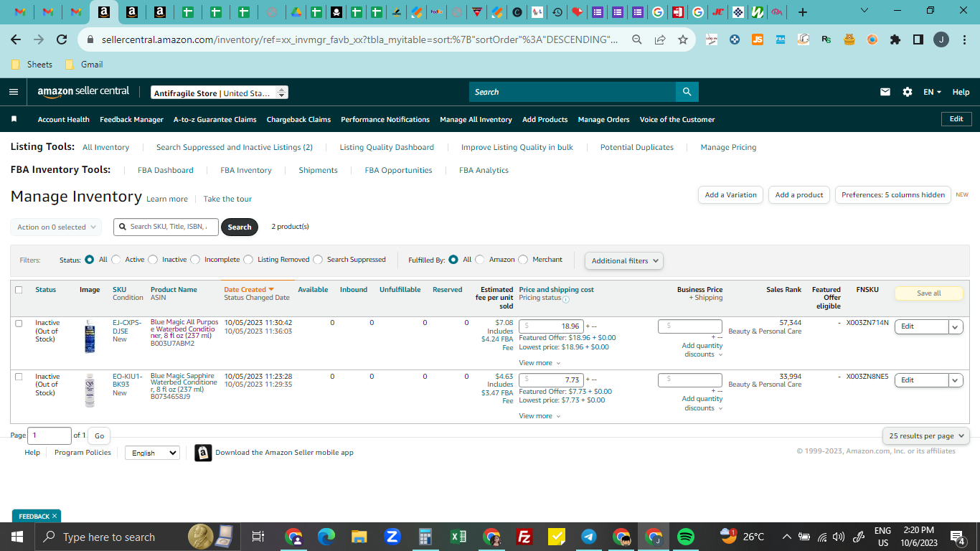
Task: Open Microsoft Edge from the taskbar
Action: 326,537
